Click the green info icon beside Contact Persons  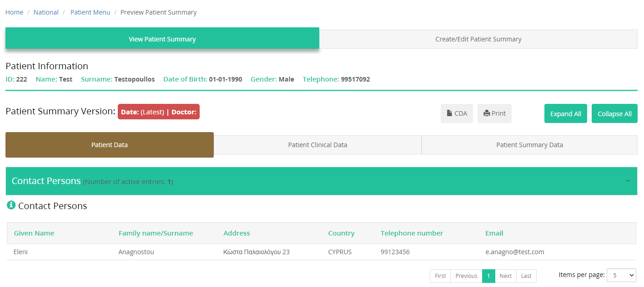click(x=11, y=205)
